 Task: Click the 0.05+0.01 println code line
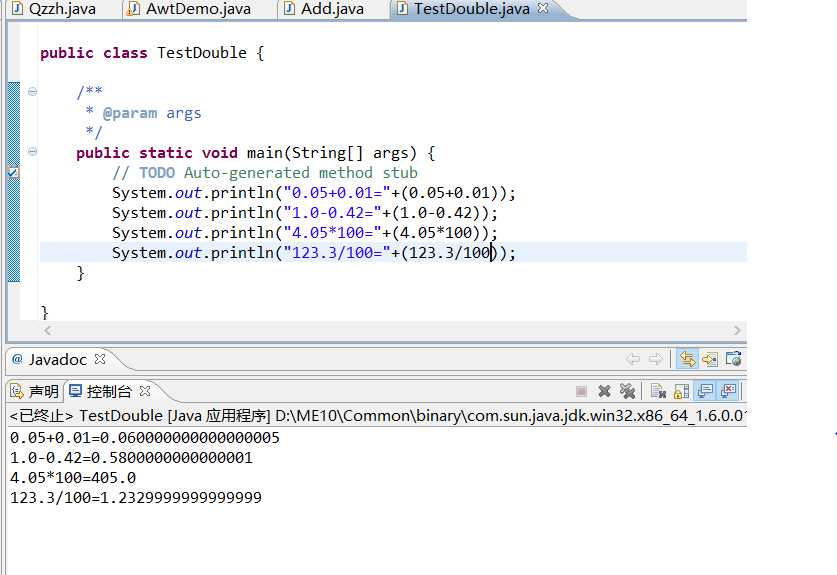[314, 192]
